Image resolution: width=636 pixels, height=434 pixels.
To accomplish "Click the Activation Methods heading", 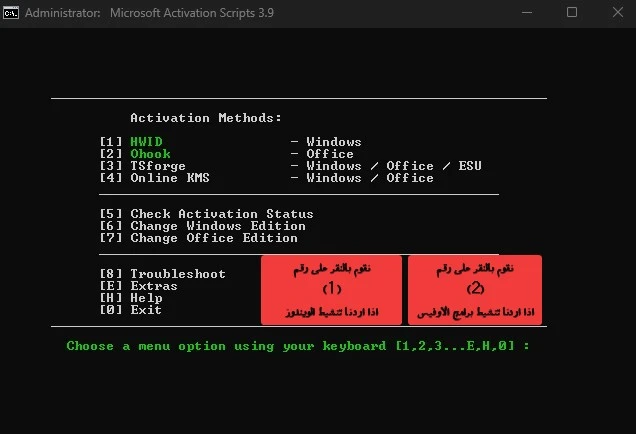I will (x=206, y=118).
